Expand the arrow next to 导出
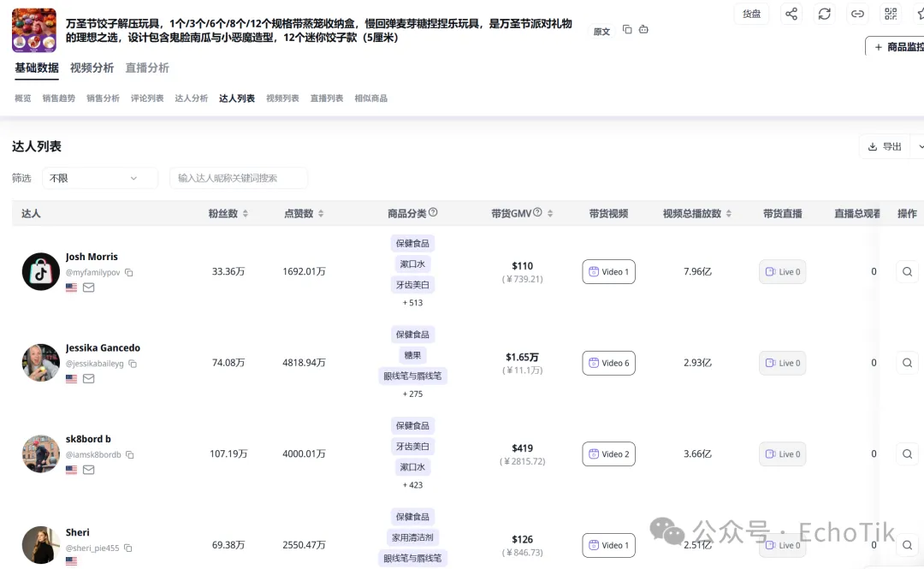This screenshot has width=924, height=569. coord(919,147)
